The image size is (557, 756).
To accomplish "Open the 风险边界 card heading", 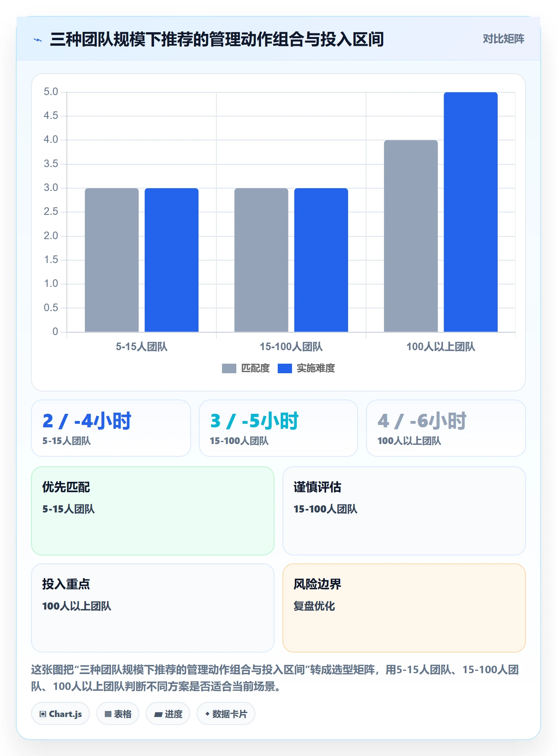I will pos(317,584).
